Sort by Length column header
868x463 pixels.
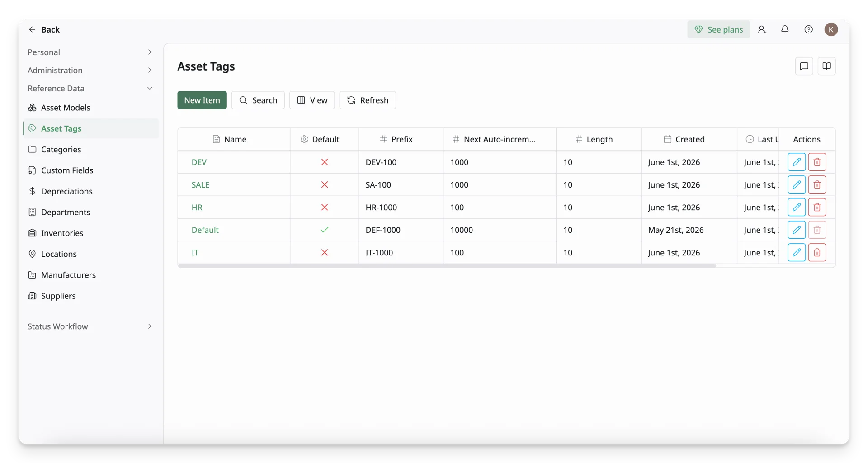coord(599,139)
